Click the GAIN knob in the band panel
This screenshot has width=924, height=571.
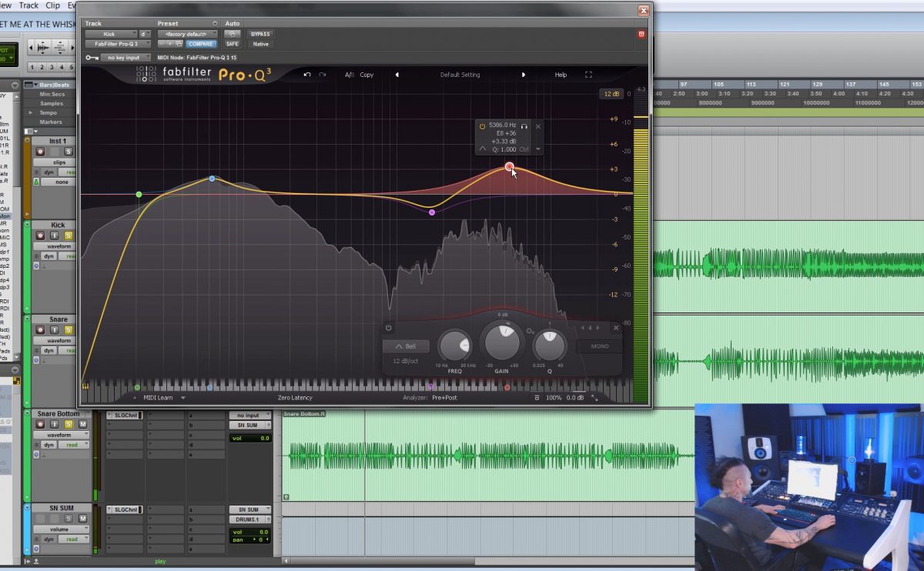click(x=503, y=343)
